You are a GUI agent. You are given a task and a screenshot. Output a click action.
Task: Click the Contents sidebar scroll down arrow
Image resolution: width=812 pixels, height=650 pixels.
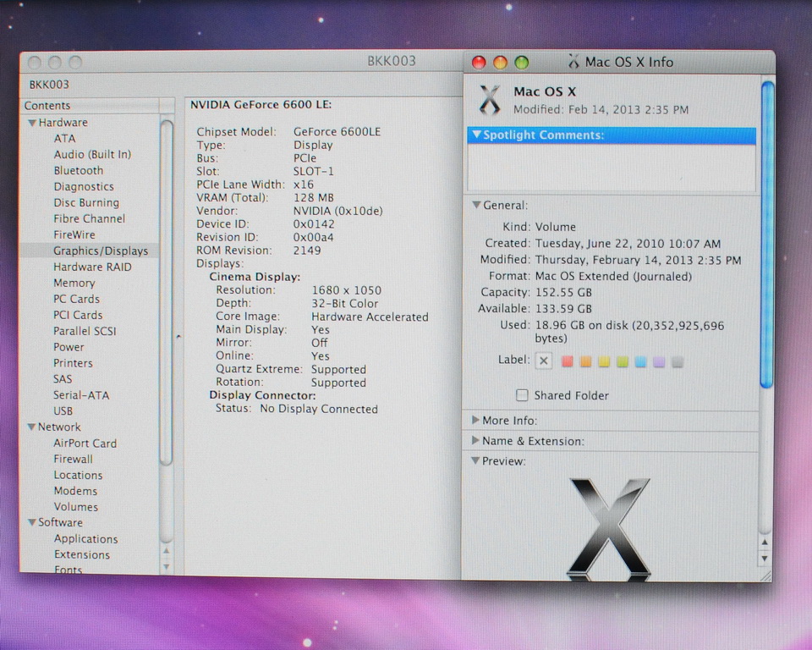[167, 567]
